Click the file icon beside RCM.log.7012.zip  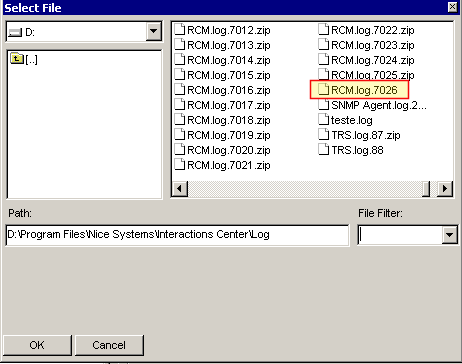point(180,29)
